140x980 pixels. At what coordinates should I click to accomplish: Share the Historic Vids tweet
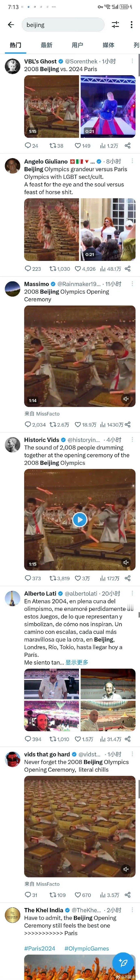coord(127,578)
